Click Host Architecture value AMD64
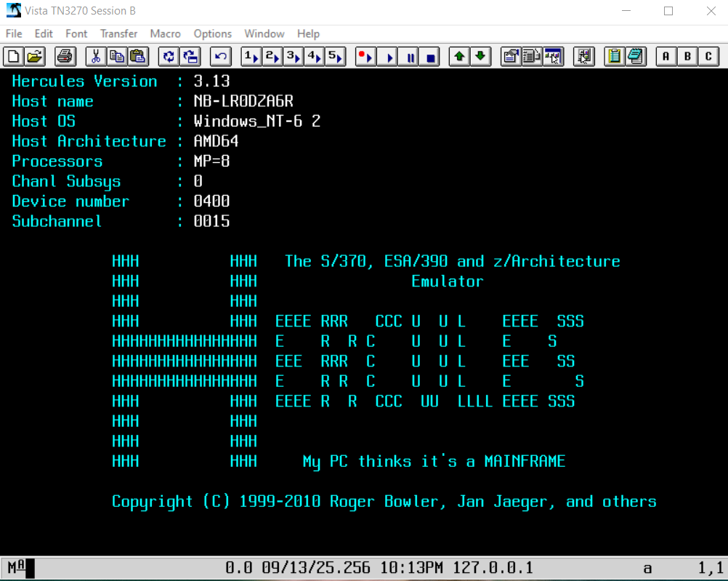The image size is (728, 581). [x=216, y=141]
